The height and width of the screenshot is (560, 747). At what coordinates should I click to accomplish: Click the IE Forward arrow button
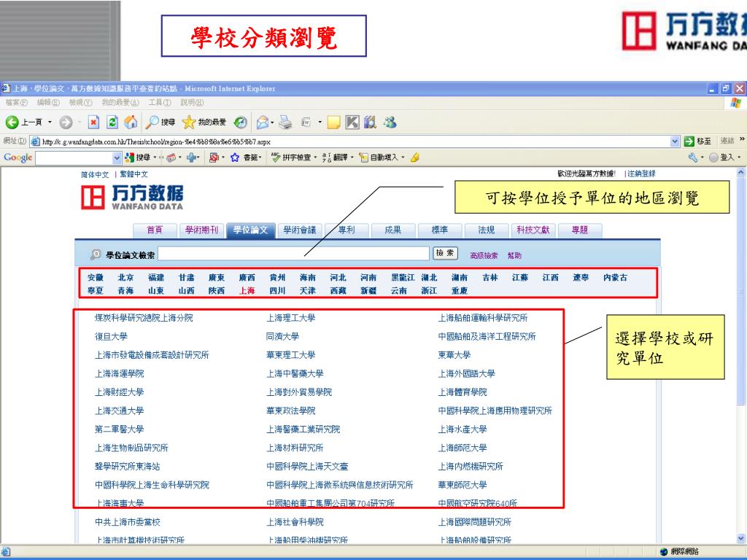[x=66, y=122]
